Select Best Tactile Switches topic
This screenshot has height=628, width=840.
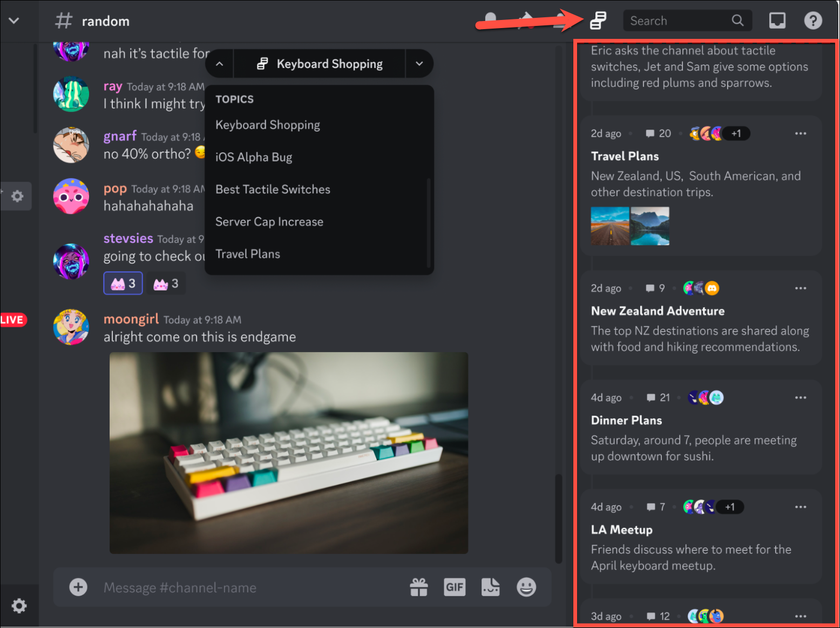pos(273,190)
